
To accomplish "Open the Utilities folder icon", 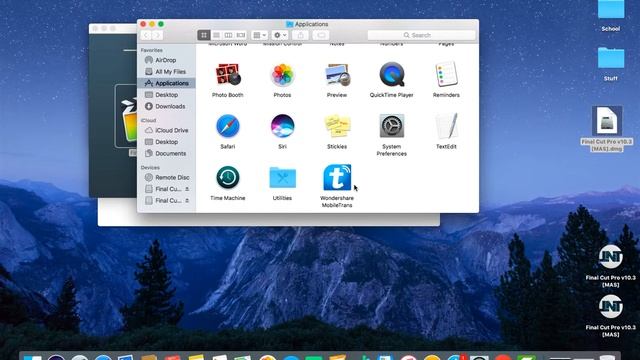I will [x=282, y=178].
